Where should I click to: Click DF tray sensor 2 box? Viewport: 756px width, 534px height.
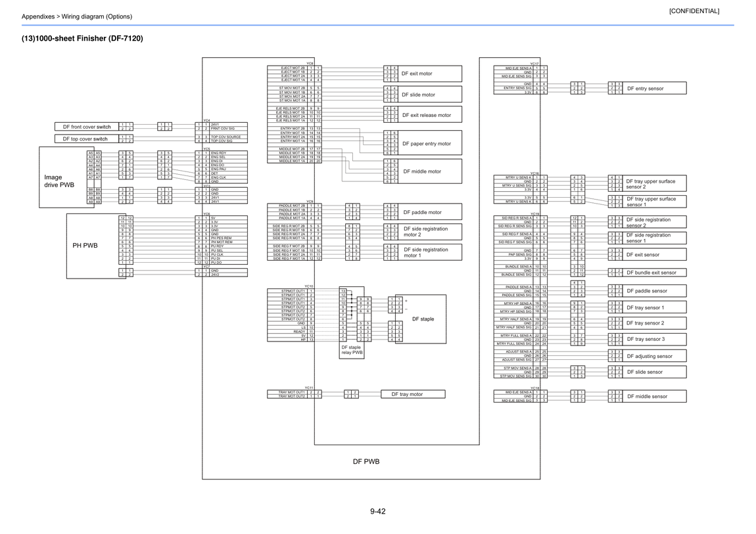tap(654, 323)
